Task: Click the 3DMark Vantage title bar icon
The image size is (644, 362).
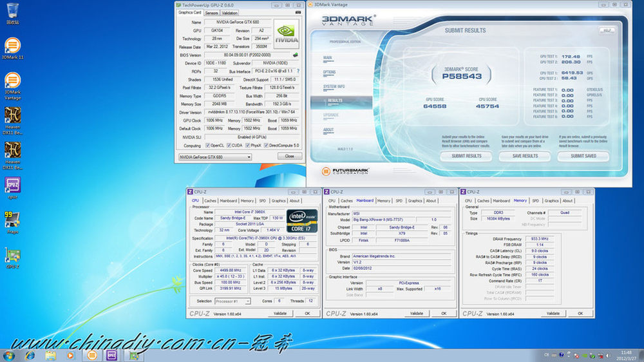Action: coord(310,5)
